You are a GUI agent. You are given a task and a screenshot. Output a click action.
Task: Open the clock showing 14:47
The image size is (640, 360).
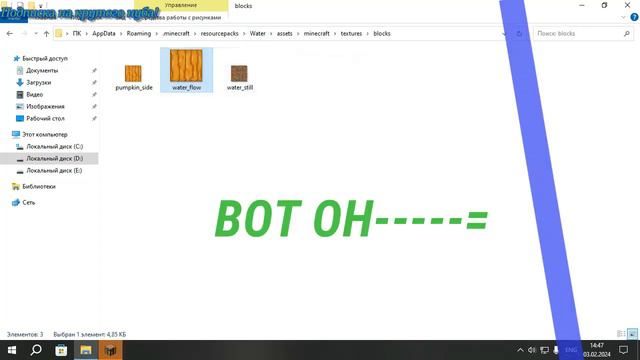point(597,350)
